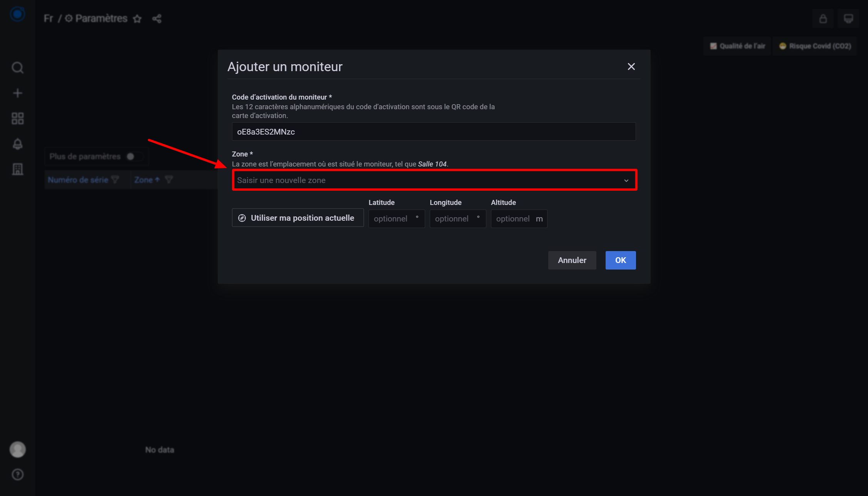Open the alerting bell icon
Viewport: 868px width, 496px height.
click(x=17, y=144)
